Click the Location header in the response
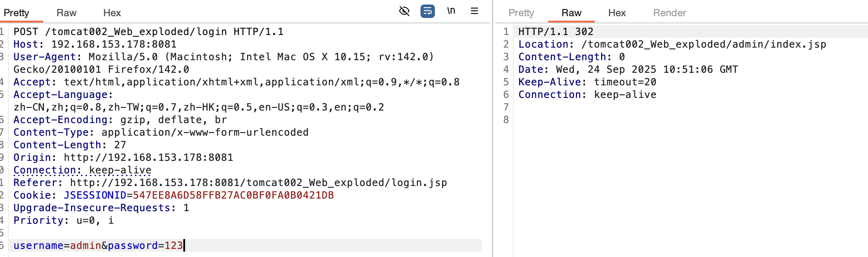Image resolution: width=868 pixels, height=257 pixels. pos(672,44)
